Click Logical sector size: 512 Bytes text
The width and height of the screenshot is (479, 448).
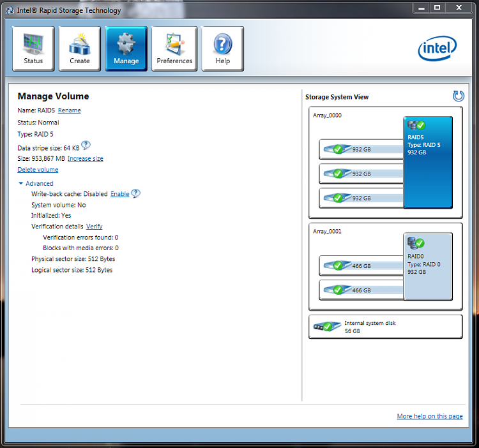pyautogui.click(x=72, y=270)
